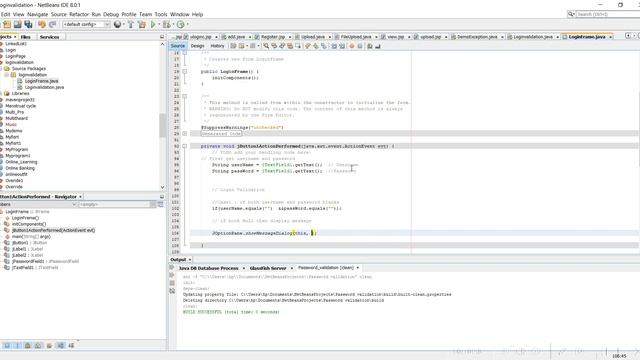
Task: Click the Redo toolbar icon
Action: [x=52, y=24]
